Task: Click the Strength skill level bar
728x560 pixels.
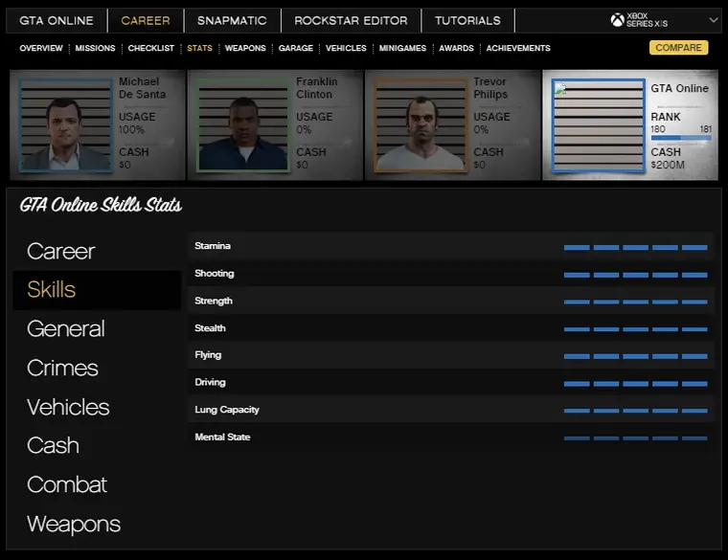Action: click(x=636, y=302)
